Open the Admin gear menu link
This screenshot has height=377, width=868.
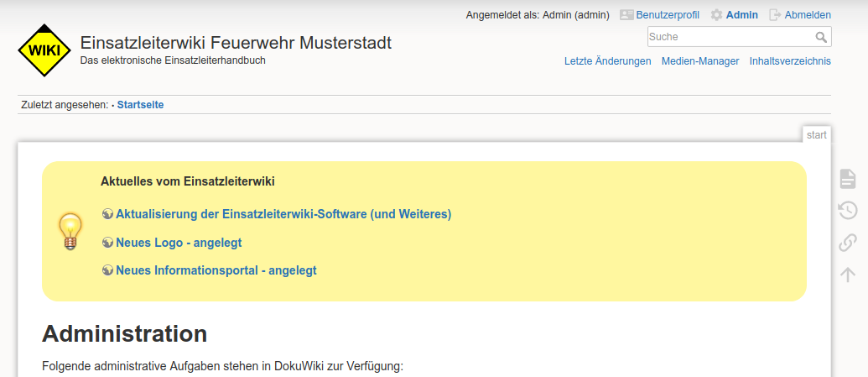[x=741, y=15]
